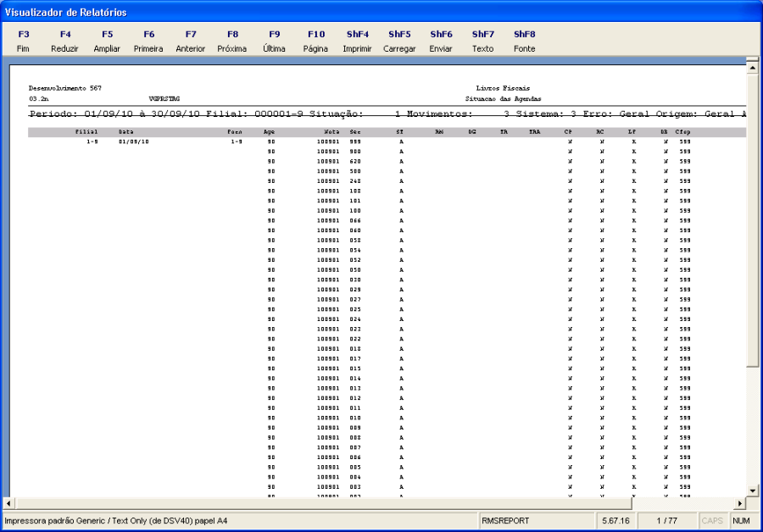This screenshot has height=532, width=763.
Task: Click the 'Visualizador de Relatórios' title bar
Action: tap(381, 12)
